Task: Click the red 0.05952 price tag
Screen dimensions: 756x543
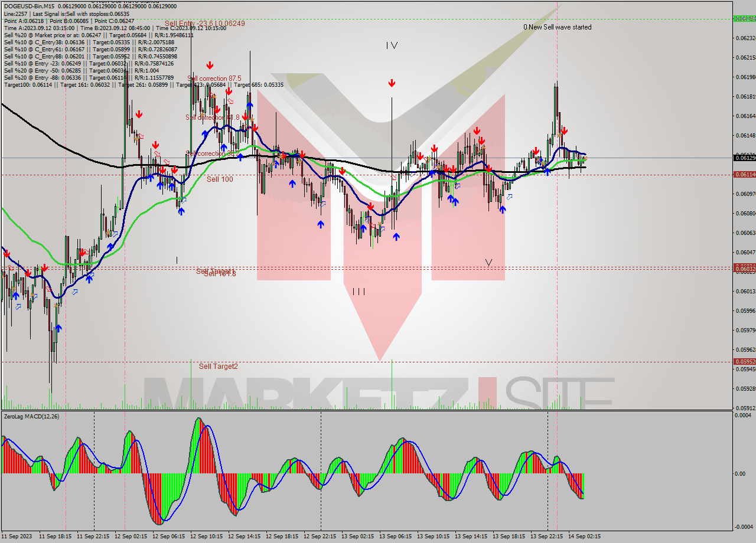Action: [x=744, y=361]
